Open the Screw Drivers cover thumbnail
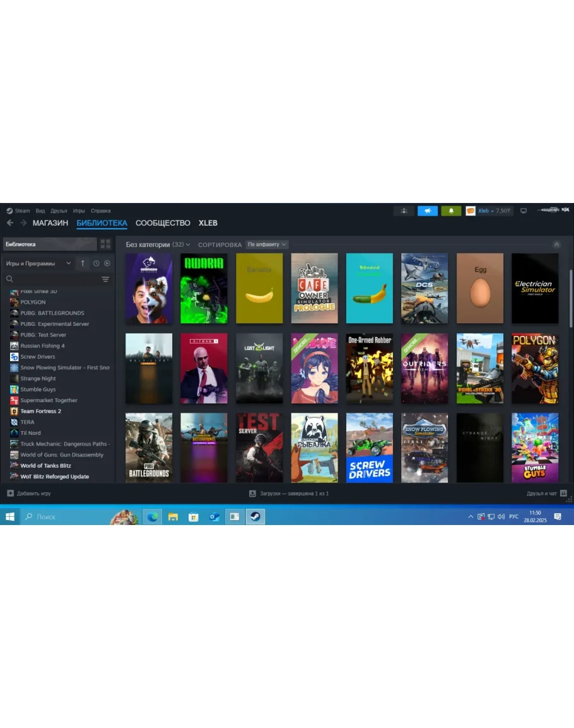574x728 pixels. click(x=370, y=448)
